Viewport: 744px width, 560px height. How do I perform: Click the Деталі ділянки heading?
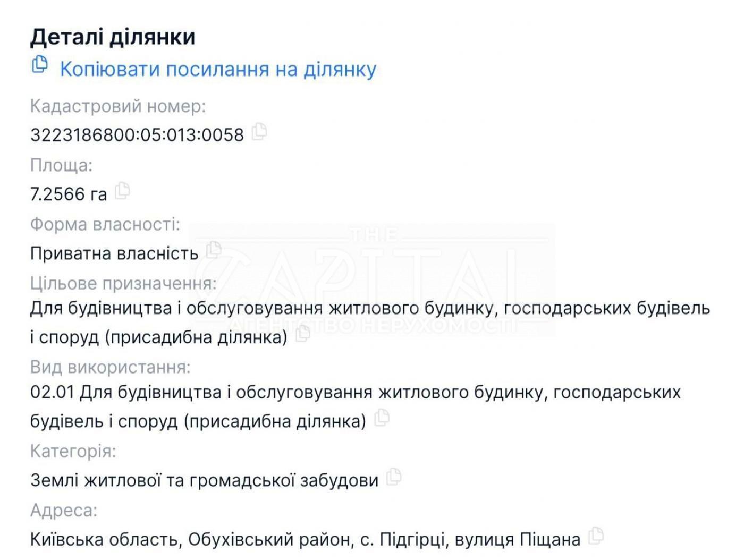click(x=113, y=37)
